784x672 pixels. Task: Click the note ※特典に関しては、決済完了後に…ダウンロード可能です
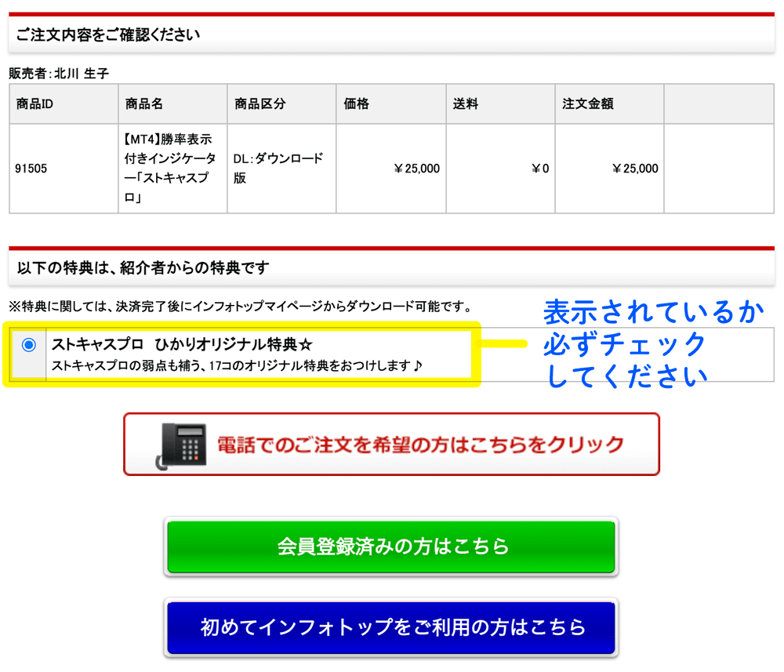(x=241, y=307)
